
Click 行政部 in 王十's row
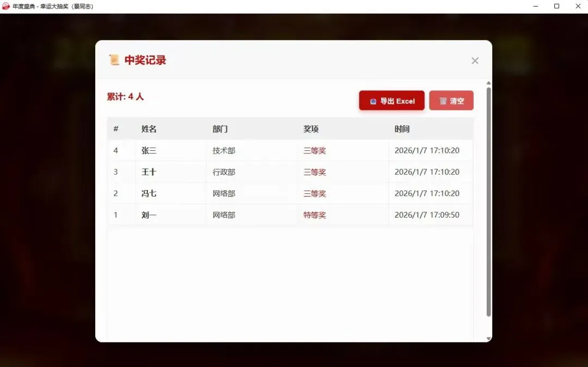point(224,172)
